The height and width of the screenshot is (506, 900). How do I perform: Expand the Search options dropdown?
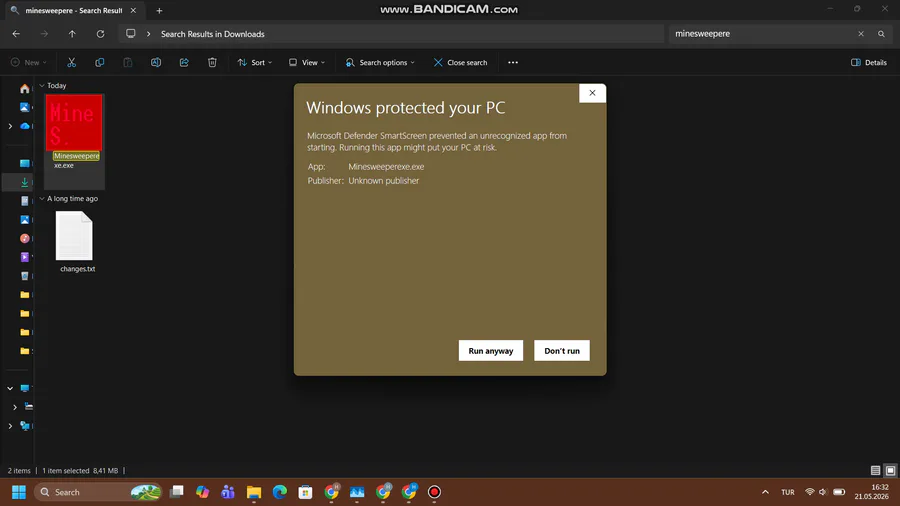point(380,63)
